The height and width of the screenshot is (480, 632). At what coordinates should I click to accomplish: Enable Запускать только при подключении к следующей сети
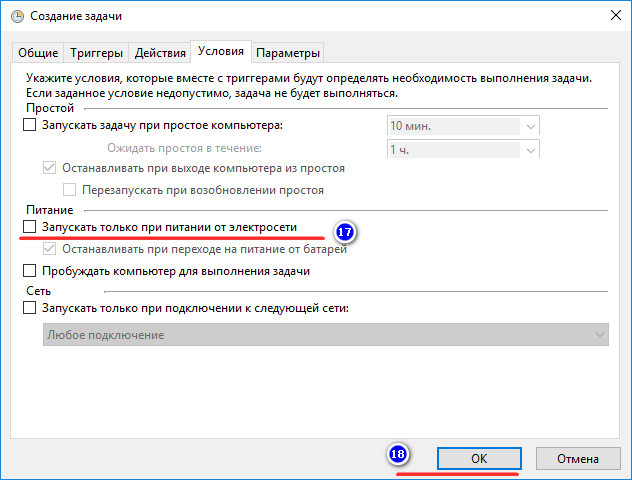[x=29, y=309]
